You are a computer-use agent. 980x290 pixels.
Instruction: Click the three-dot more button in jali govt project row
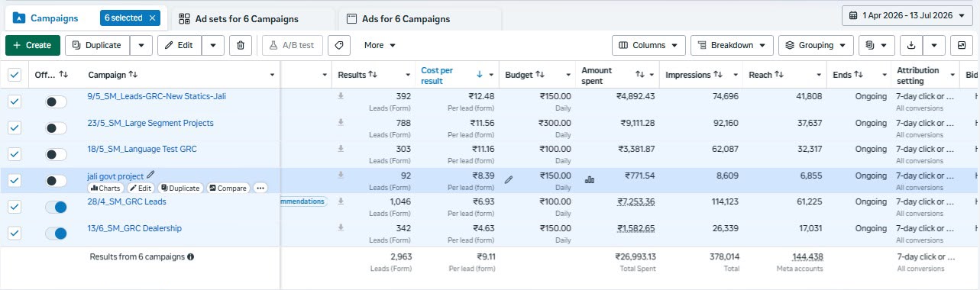click(260, 188)
